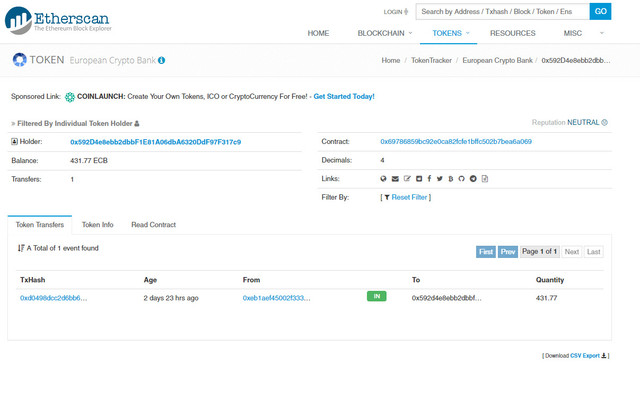Click the info icon beside European Crypto Bank
Screen dimensions: 640x404
tap(162, 60)
